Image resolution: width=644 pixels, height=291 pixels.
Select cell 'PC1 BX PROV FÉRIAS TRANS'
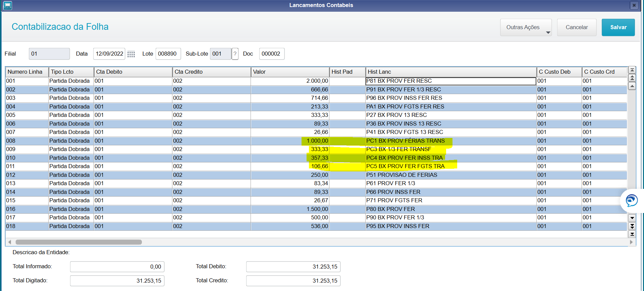click(x=451, y=141)
